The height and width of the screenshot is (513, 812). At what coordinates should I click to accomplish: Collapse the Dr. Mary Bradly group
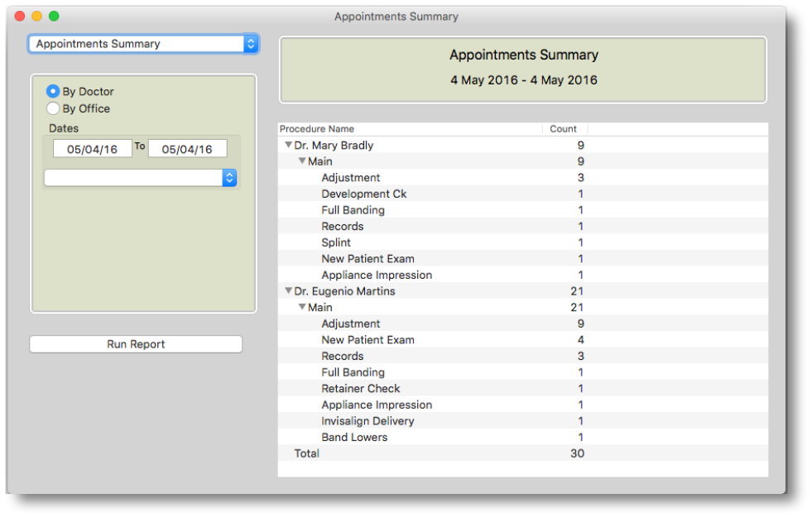[x=288, y=146]
